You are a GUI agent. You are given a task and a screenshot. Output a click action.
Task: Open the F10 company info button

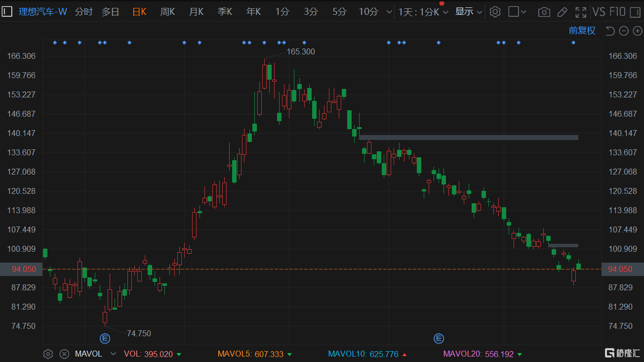point(618,12)
